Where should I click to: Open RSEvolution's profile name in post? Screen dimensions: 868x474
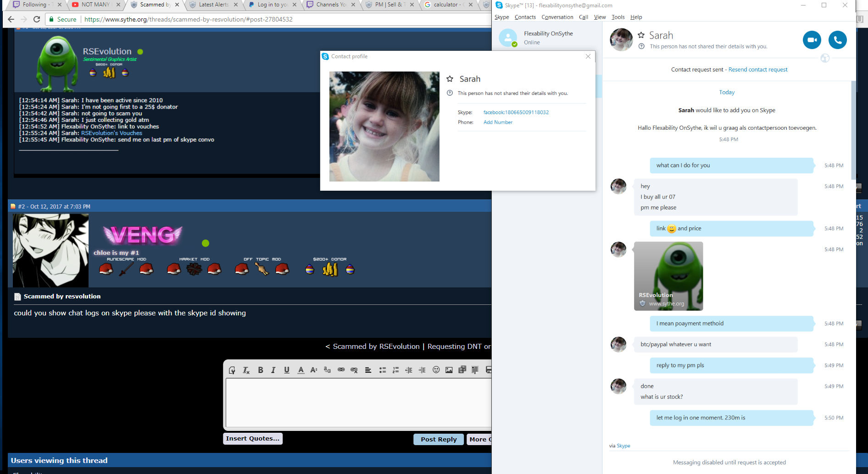107,51
